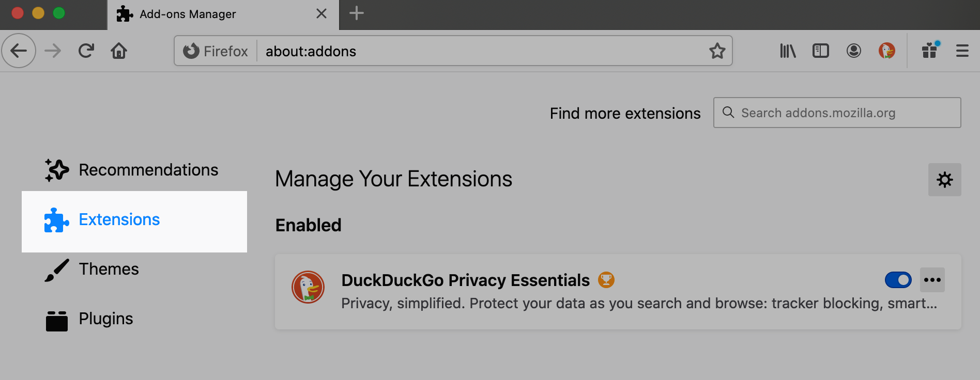Viewport: 980px width, 380px height.
Task: Go to the Firefox home page
Action: coord(119,51)
